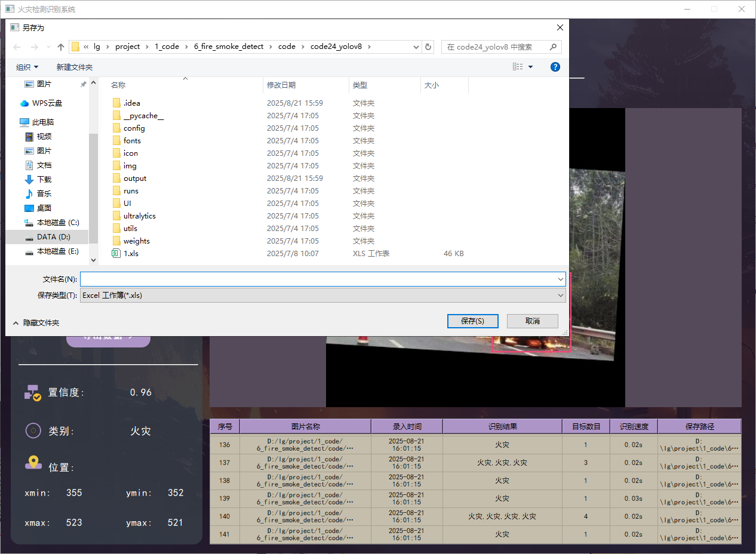Select the ultralytics folder

140,216
